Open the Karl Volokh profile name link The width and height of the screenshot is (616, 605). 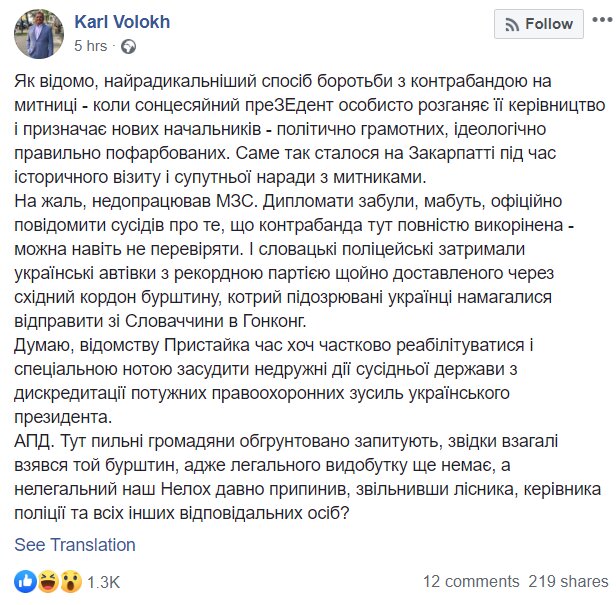pyautogui.click(x=122, y=22)
